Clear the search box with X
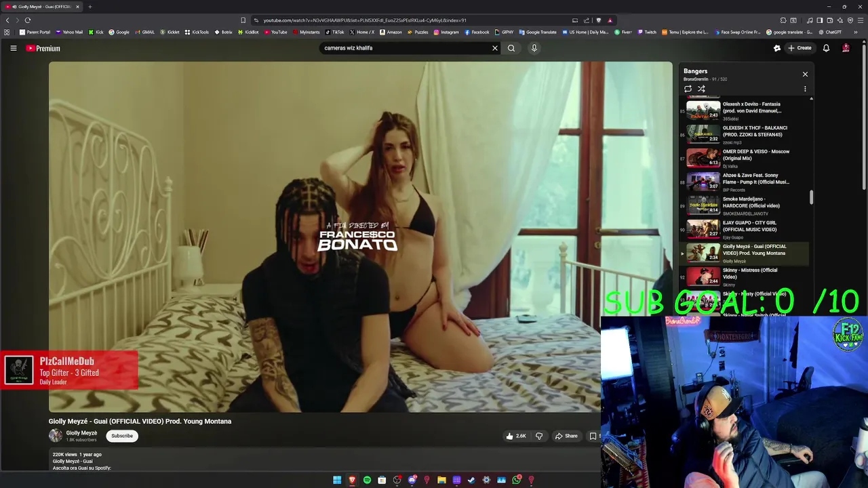868x488 pixels. (495, 48)
